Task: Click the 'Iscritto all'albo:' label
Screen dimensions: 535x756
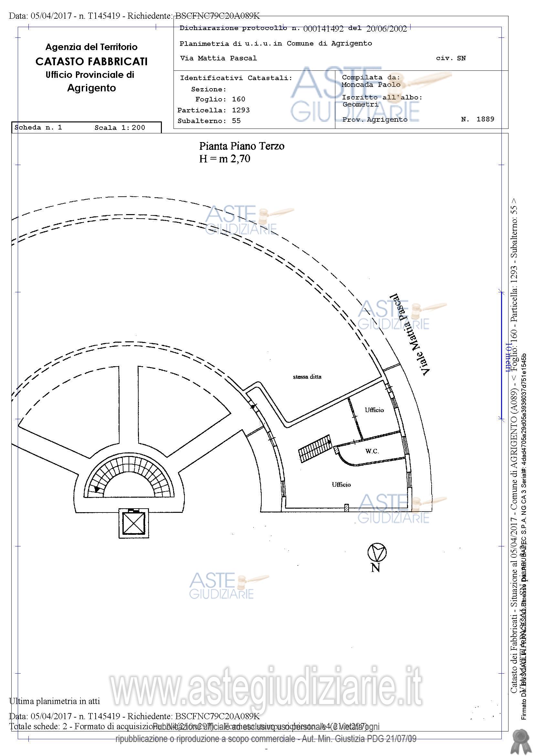Action: 382,98
